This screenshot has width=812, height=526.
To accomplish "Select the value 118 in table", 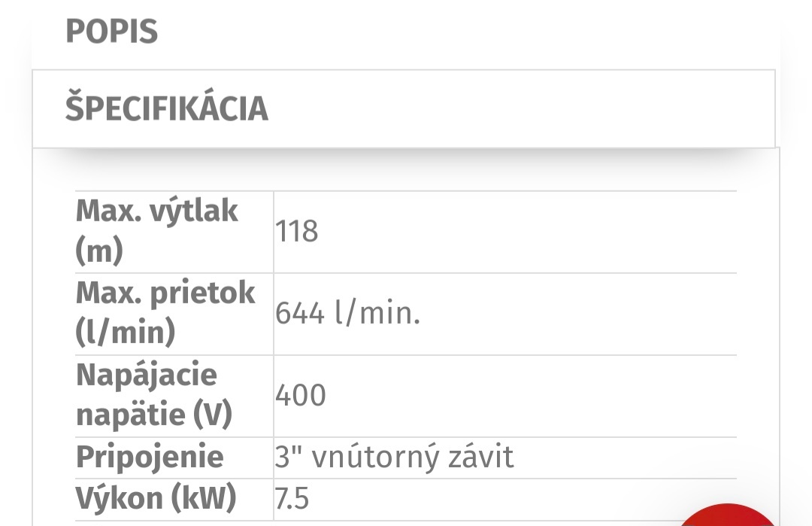I will [297, 232].
